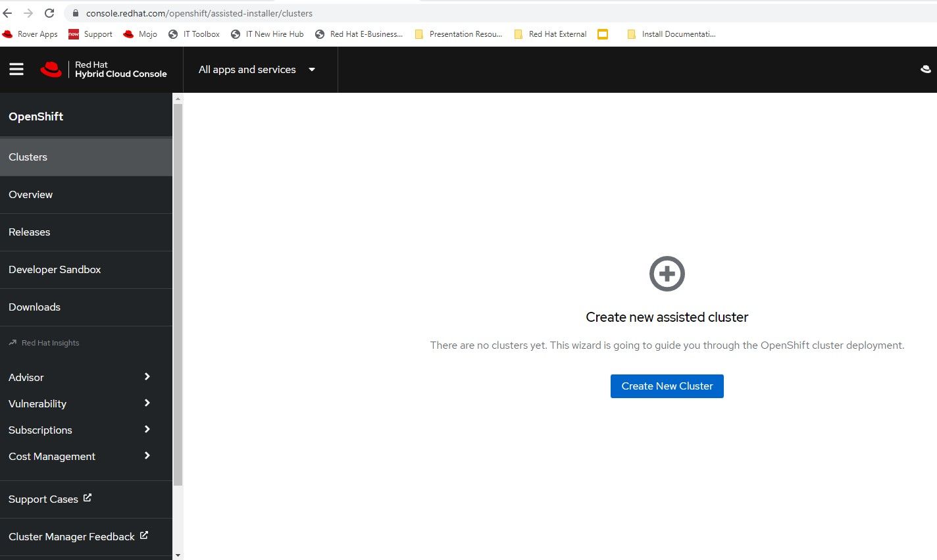
Task: Go back with the browser back arrow
Action: tap(8, 13)
